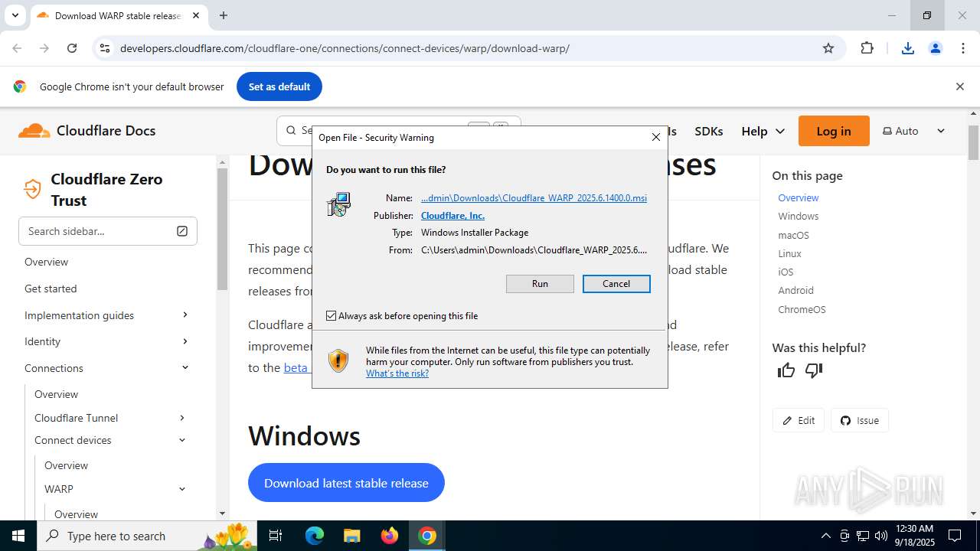View site information icon in address bar
Screen dimensions: 980x551
point(104,48)
